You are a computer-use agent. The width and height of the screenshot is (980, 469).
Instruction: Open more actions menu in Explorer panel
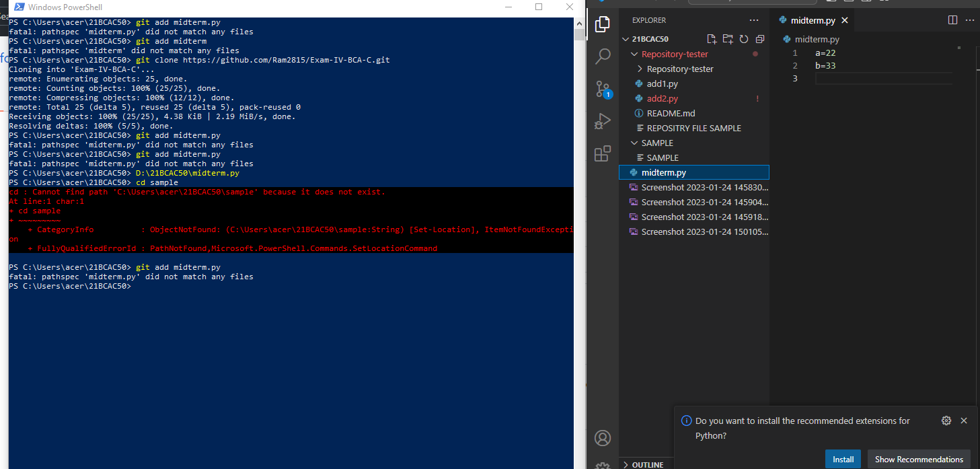754,20
